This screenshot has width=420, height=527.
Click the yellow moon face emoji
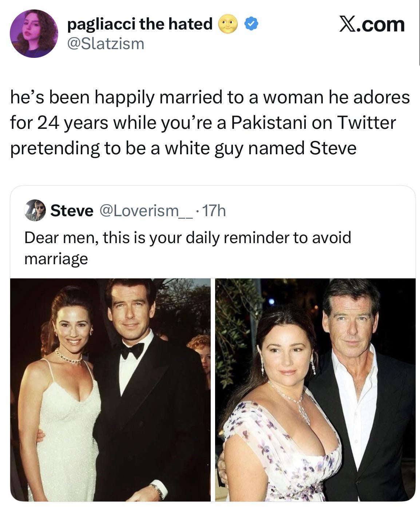point(227,25)
